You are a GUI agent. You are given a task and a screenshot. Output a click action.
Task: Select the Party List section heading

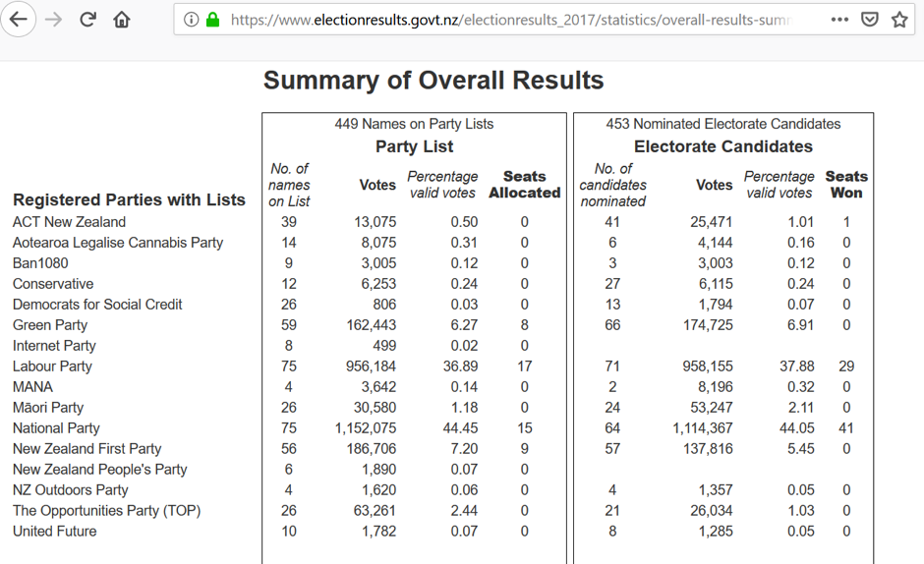click(x=414, y=146)
